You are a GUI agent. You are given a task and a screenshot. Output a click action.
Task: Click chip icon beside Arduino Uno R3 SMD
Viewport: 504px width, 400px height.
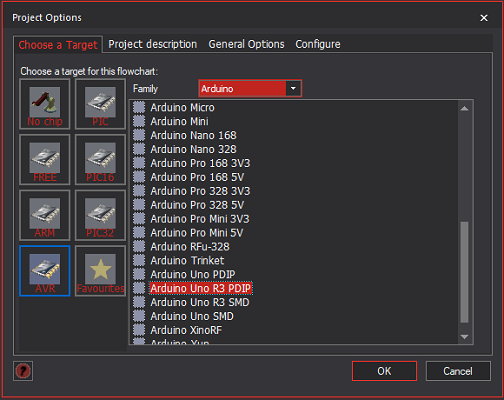coord(139,302)
